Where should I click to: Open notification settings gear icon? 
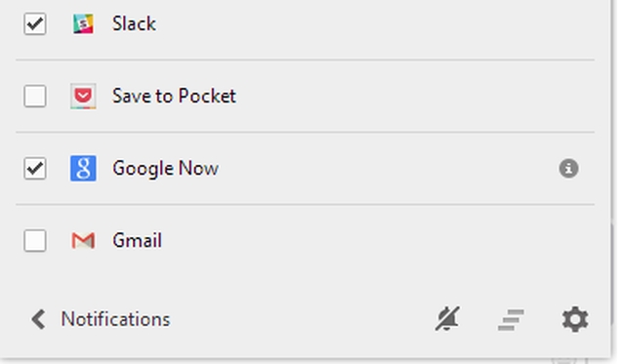pos(575,319)
